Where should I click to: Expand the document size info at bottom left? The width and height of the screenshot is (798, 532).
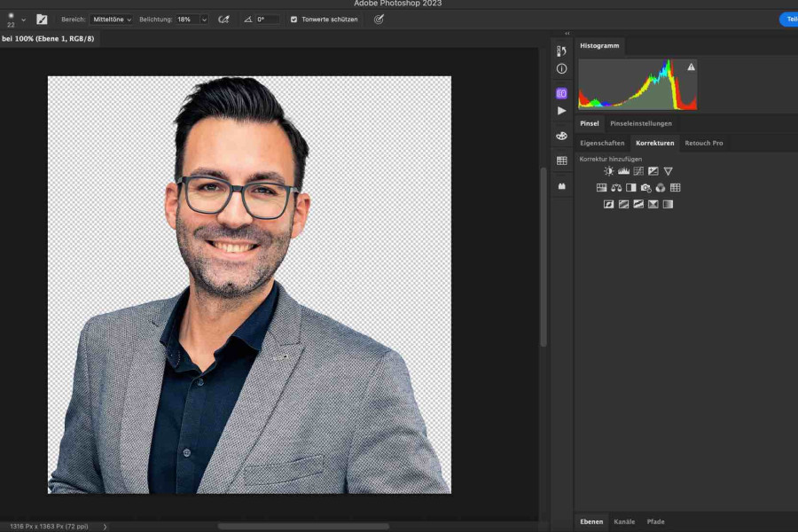105,525
